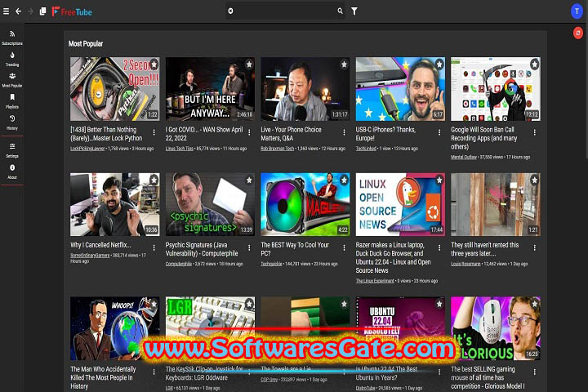
Task: Click inside the search input field
Action: coord(285,11)
